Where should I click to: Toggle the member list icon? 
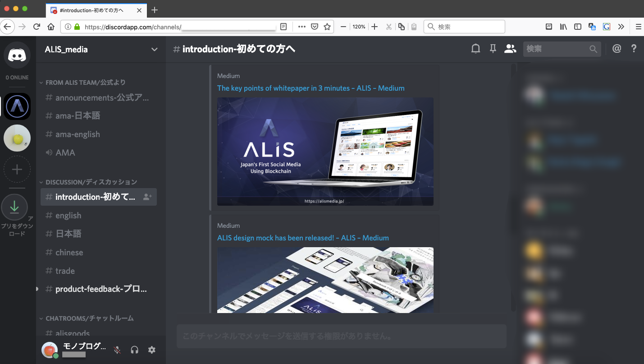510,49
